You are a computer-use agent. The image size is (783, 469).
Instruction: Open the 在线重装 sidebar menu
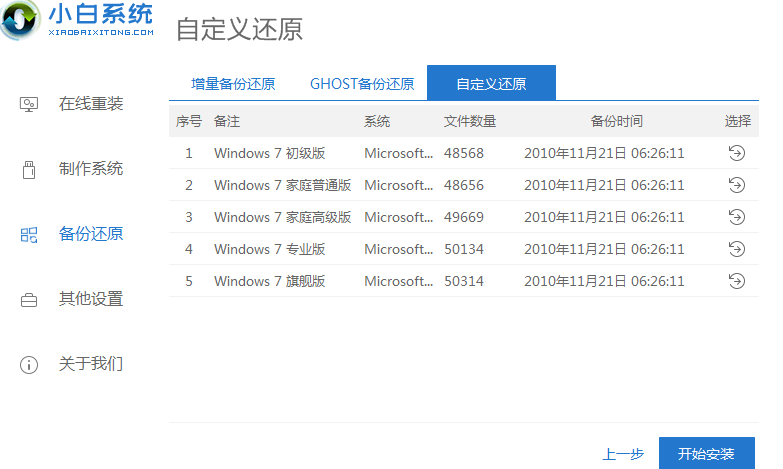91,104
